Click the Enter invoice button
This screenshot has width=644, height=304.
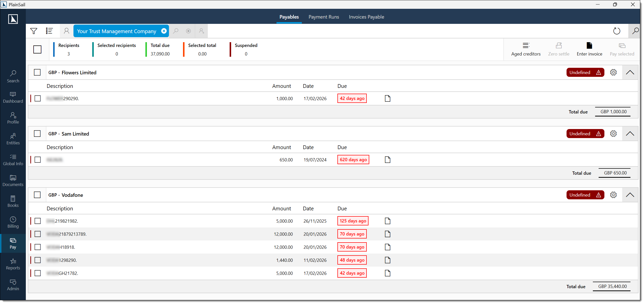589,49
